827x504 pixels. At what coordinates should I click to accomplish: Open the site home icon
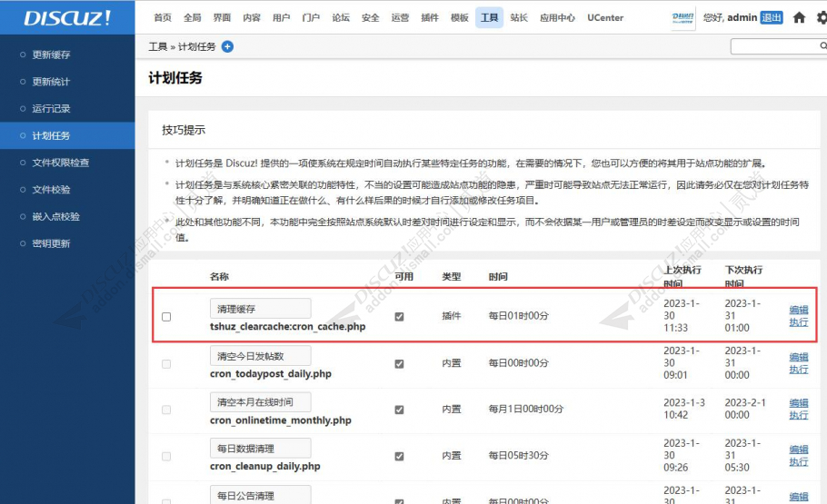[x=799, y=17]
